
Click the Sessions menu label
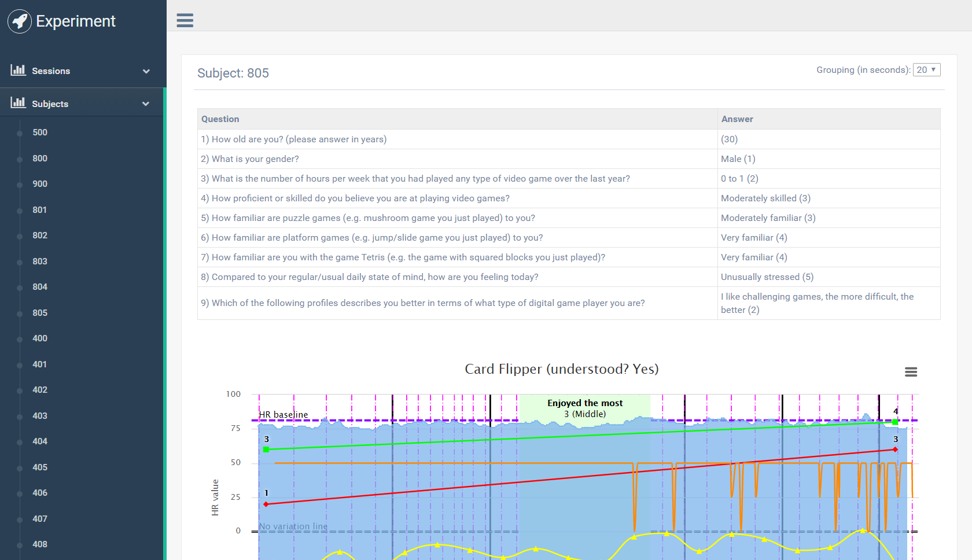click(51, 71)
